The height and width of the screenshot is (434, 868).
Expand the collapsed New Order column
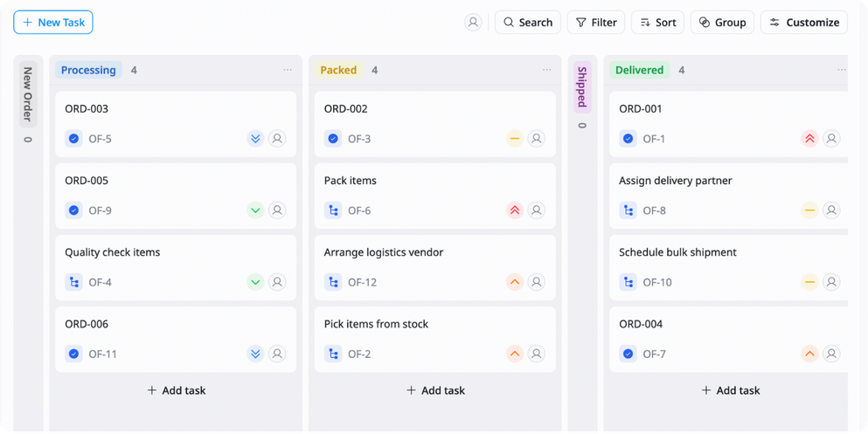(x=28, y=94)
